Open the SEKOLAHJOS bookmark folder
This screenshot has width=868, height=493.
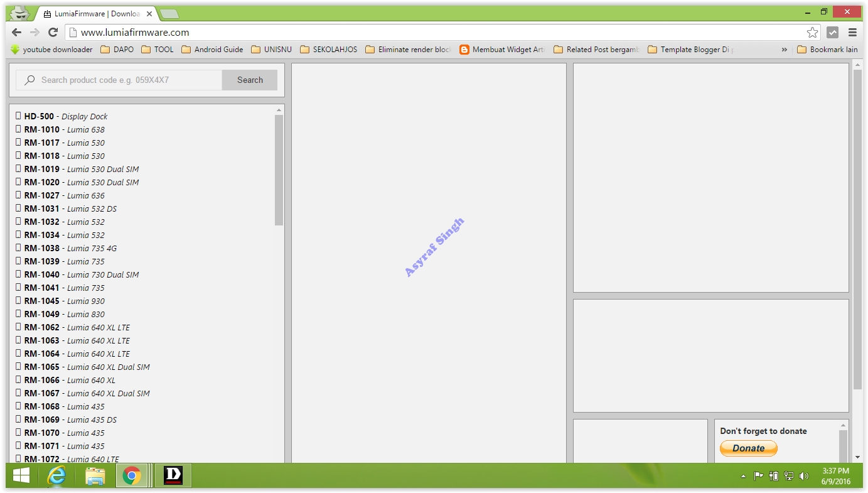click(329, 50)
